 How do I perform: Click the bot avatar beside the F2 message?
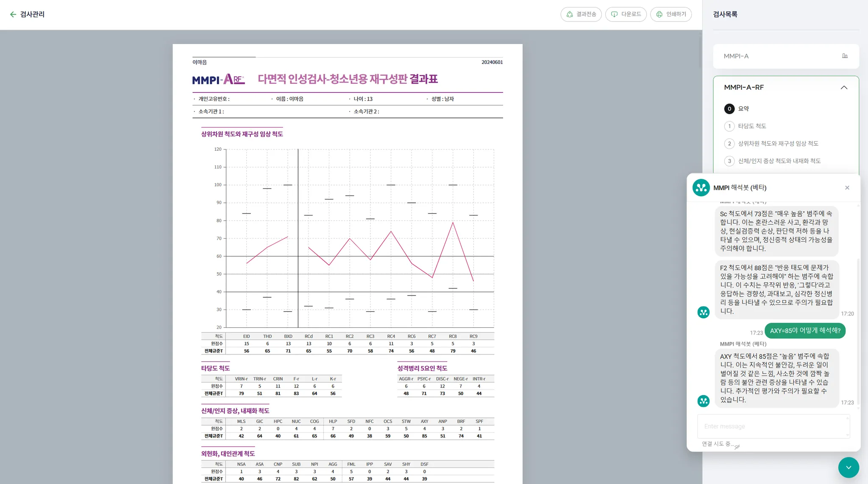704,313
